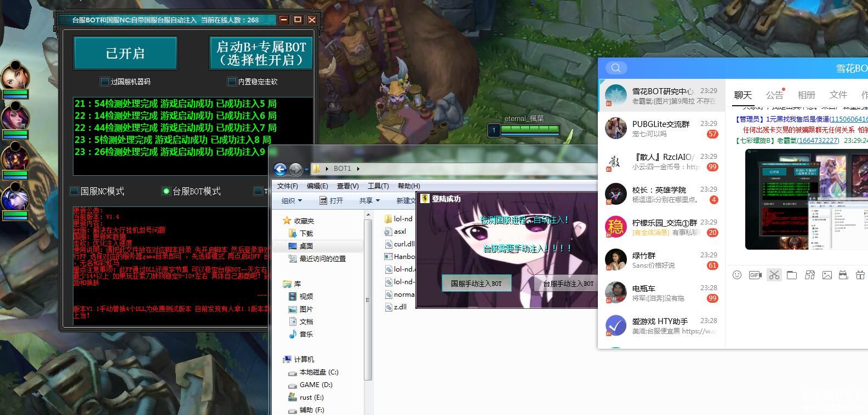Expand the 组织 dropdown in Explorer toolbar
Image resolution: width=868 pixels, height=415 pixels.
[x=292, y=201]
